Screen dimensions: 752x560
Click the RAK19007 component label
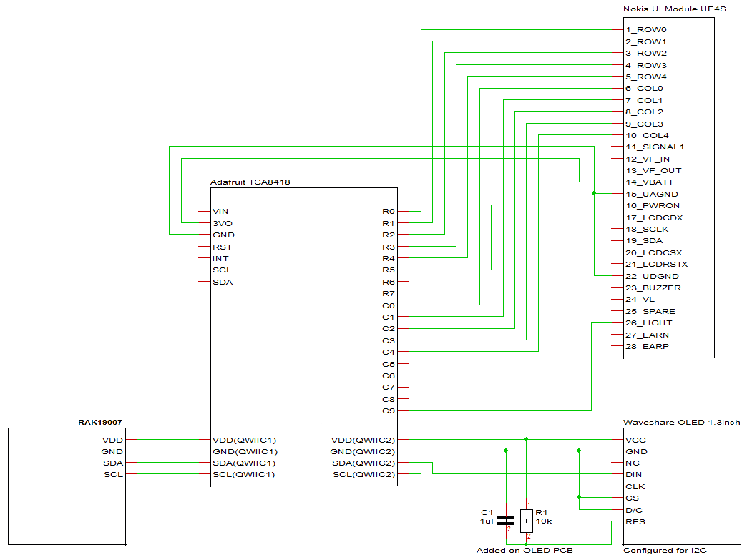point(99,423)
